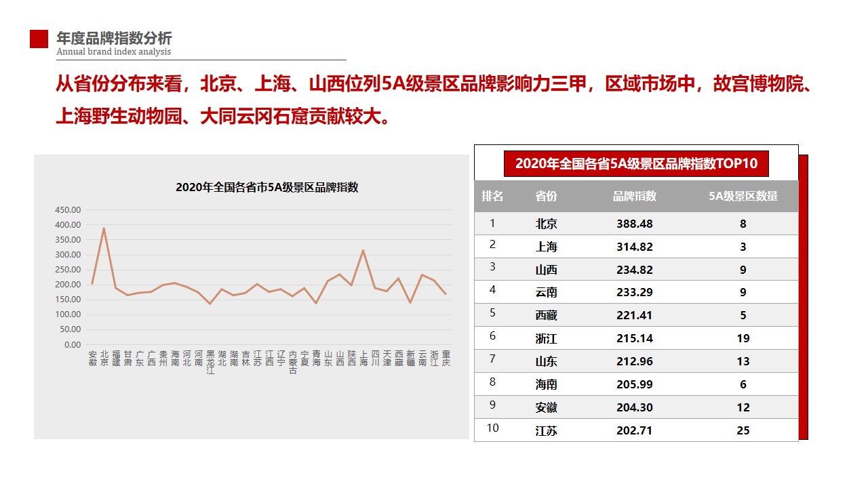This screenshot has width=868, height=488.
Task: Click the "Annual brand index analysis" subtitle
Action: 114,52
